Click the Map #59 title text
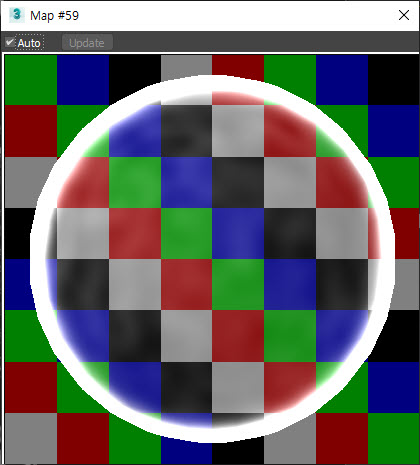 click(x=54, y=16)
